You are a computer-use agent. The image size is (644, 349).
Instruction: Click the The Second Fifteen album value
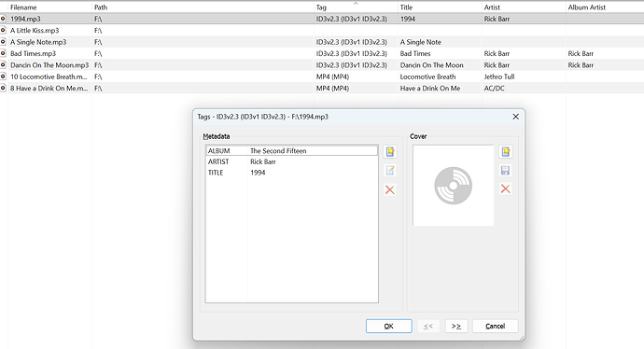click(278, 150)
